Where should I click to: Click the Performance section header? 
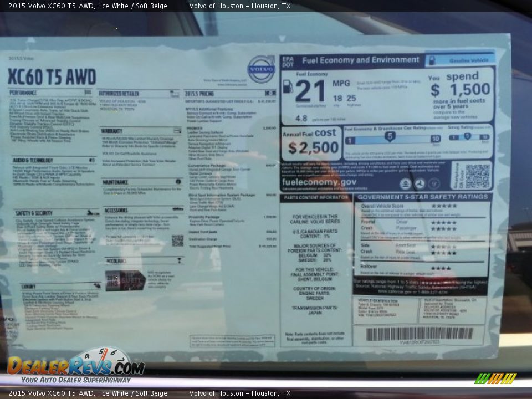(x=23, y=93)
